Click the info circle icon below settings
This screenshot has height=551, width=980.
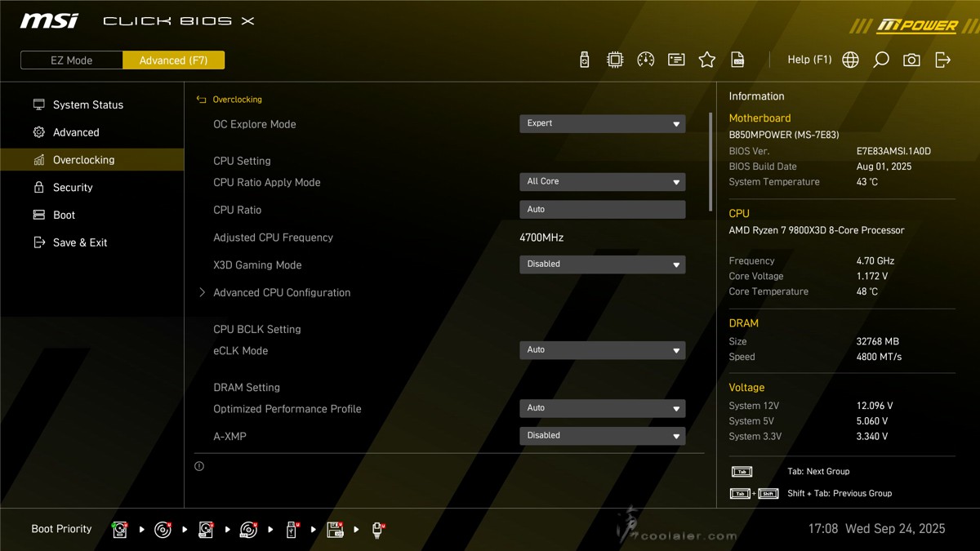click(x=199, y=466)
